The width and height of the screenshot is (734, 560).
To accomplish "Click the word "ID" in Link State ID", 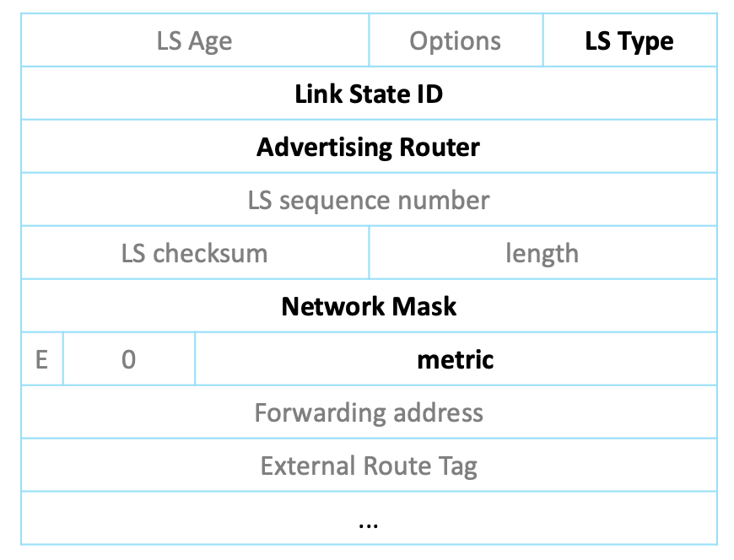I will pos(429,94).
